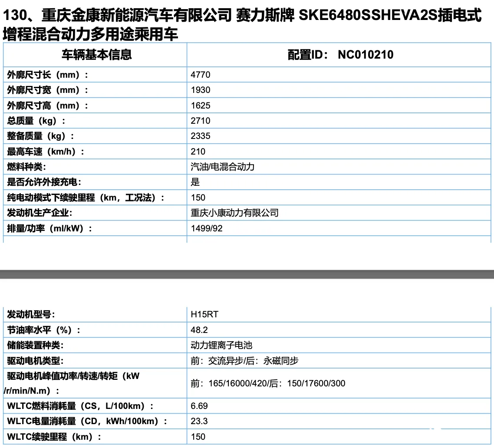494x448 pixels.
Task: Select the "WLTC电量消耗量" label
Action: click(x=87, y=421)
